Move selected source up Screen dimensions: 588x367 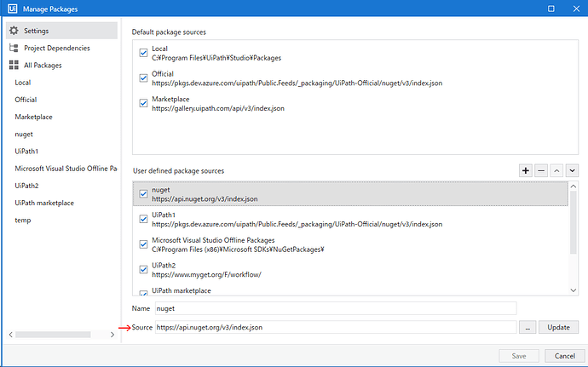(x=556, y=170)
